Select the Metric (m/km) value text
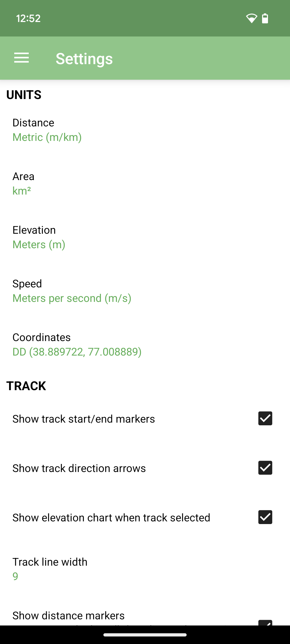Viewport: 290px width, 644px height. (x=47, y=137)
